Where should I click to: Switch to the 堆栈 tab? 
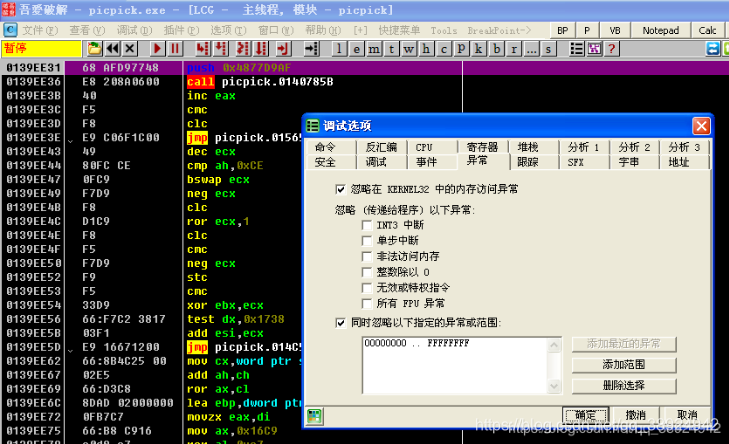pos(533,147)
